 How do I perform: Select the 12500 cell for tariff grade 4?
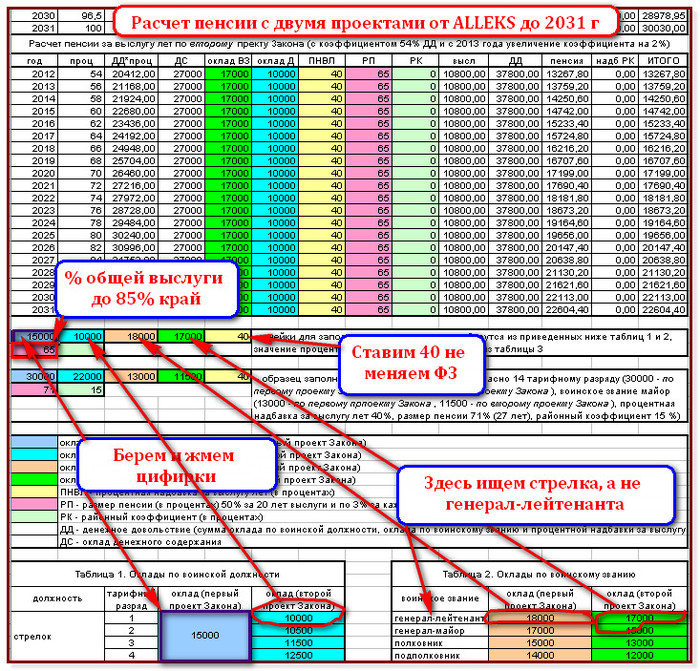coord(298,656)
